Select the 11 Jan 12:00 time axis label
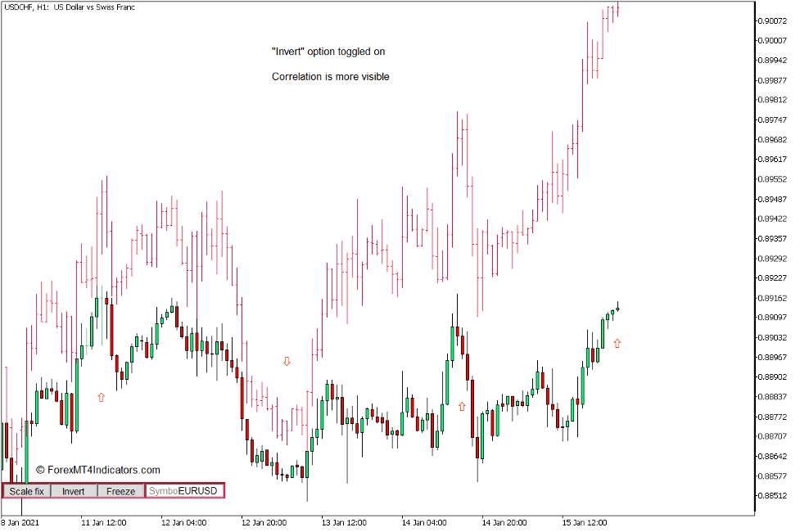The height and width of the screenshot is (532, 800). pos(106,521)
